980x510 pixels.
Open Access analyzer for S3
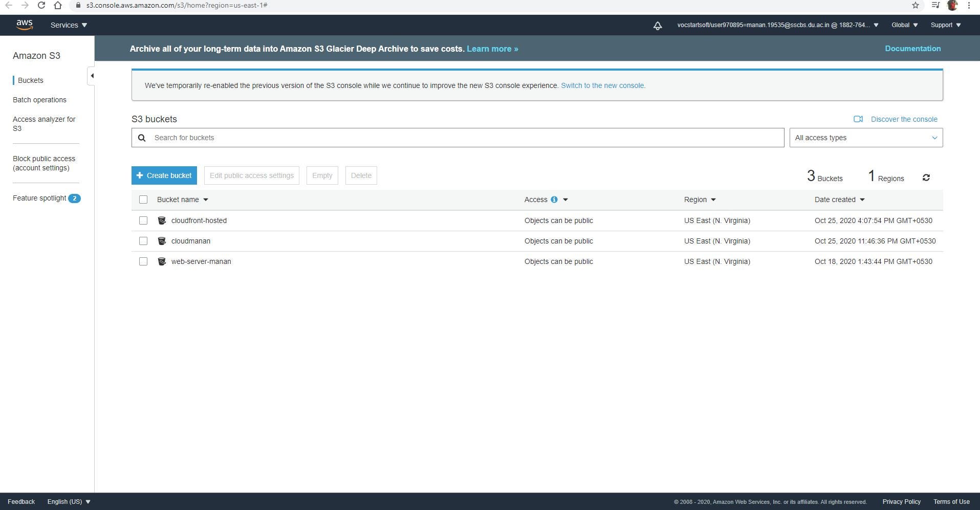pyautogui.click(x=44, y=124)
